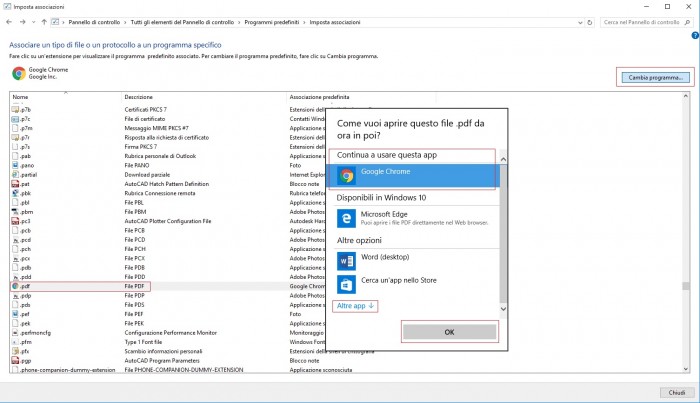
Task: Pick the Word (desktop) icon
Action: click(x=347, y=261)
